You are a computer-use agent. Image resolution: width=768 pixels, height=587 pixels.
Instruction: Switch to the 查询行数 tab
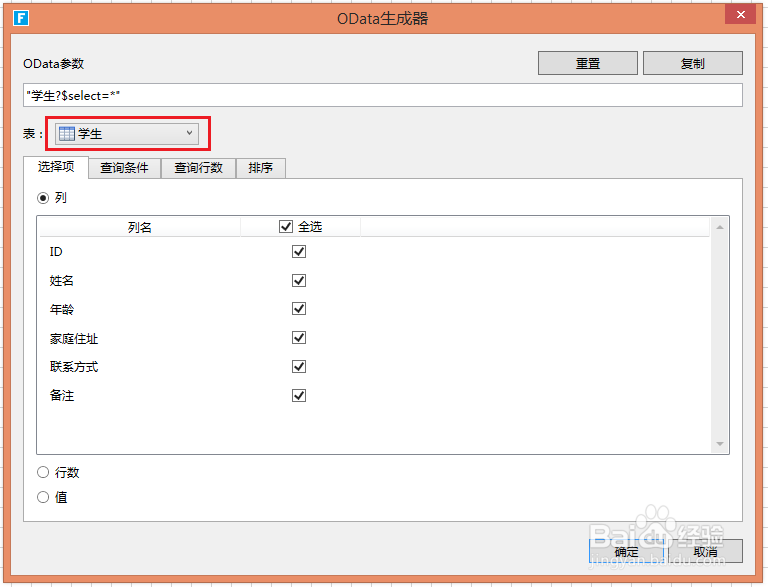(x=198, y=168)
